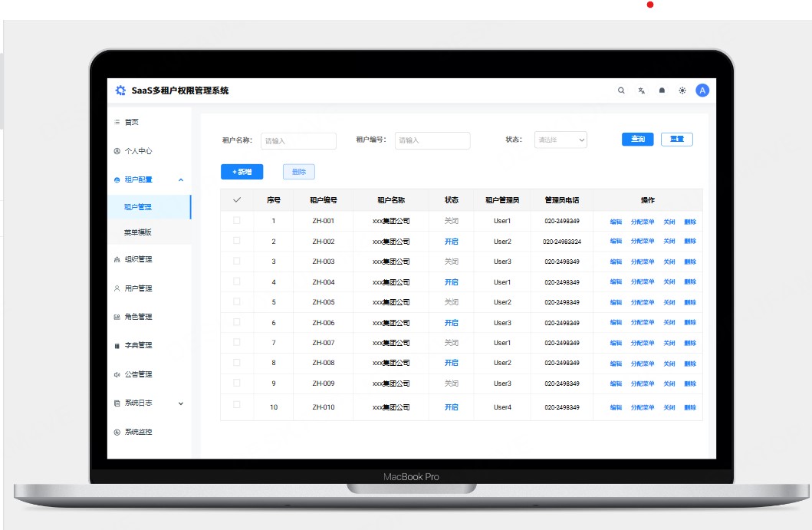
Task: Click 开启 status in row ZH-002
Action: [x=451, y=242]
